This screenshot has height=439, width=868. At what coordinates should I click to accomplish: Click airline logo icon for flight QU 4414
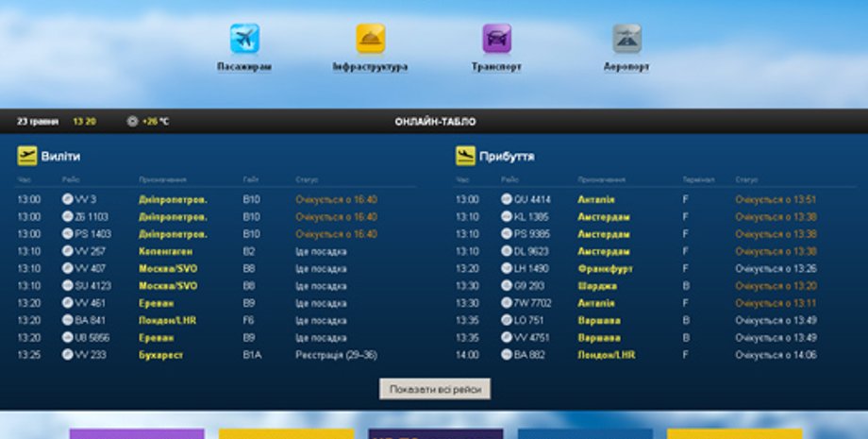pyautogui.click(x=507, y=199)
